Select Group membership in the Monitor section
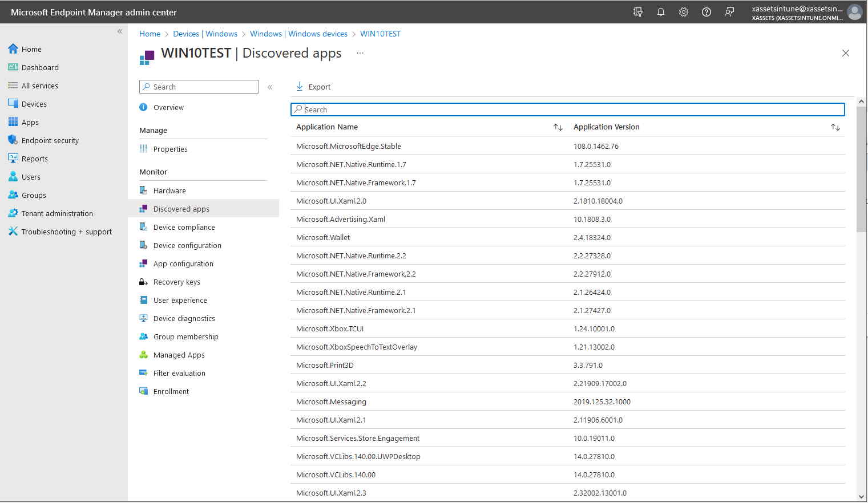 [185, 336]
